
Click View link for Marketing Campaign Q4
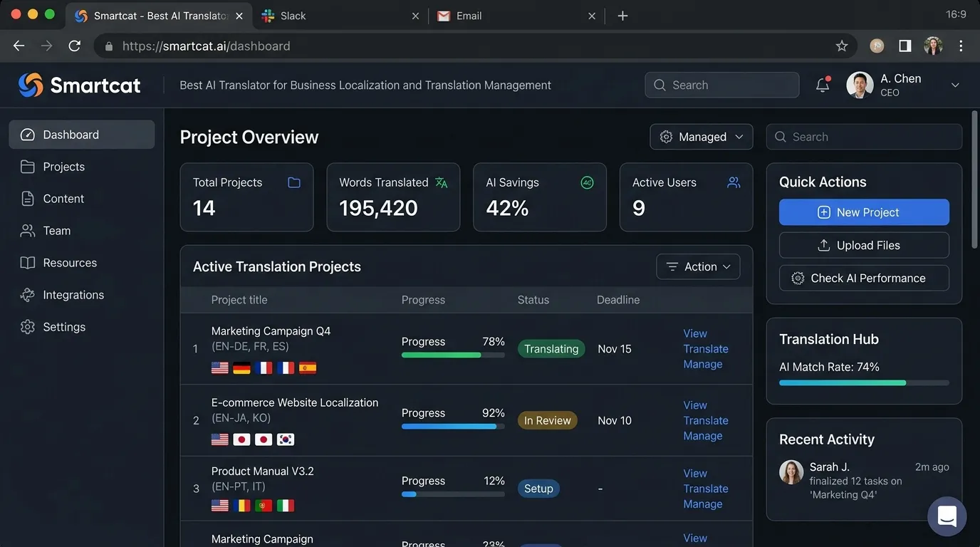click(x=695, y=333)
